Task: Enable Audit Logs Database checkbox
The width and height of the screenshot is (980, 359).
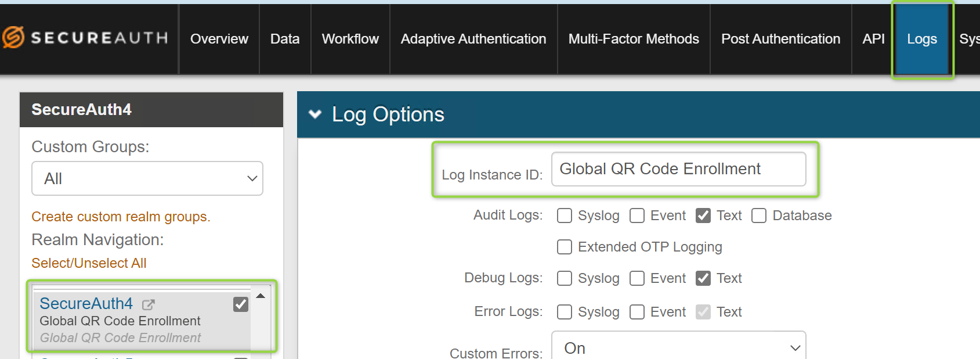Action: click(759, 216)
